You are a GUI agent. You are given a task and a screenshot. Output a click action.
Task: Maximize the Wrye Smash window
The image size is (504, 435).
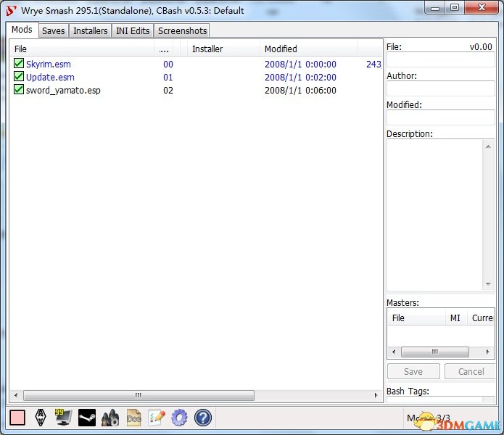click(x=455, y=8)
